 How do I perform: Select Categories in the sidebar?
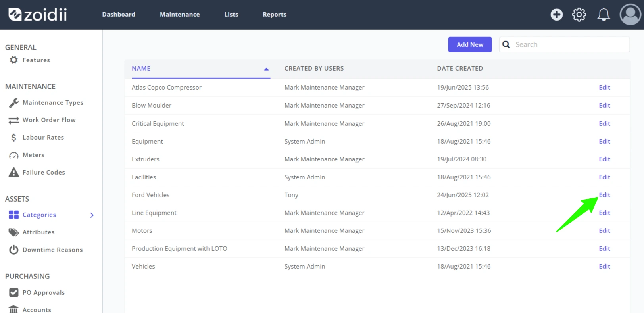click(x=39, y=215)
